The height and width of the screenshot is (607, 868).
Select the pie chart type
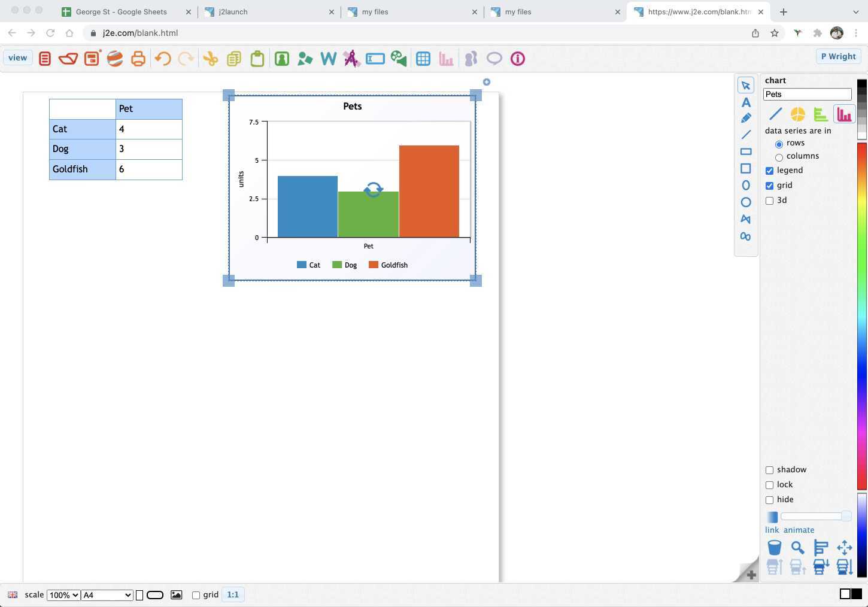[797, 114]
